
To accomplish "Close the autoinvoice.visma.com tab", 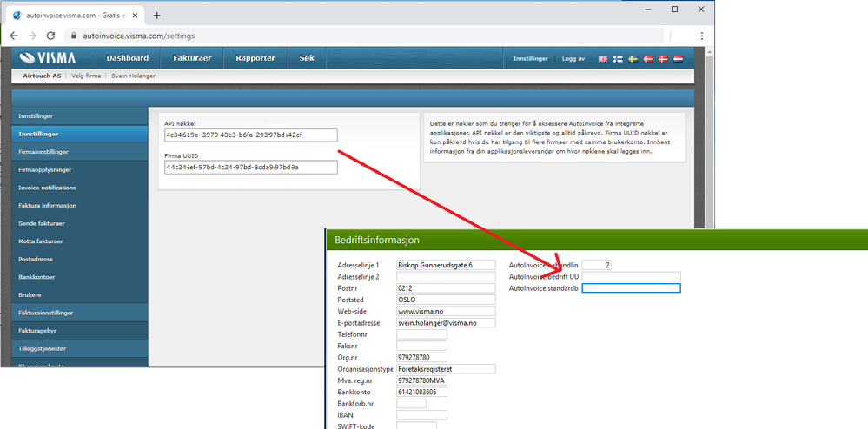I will pyautogui.click(x=136, y=16).
